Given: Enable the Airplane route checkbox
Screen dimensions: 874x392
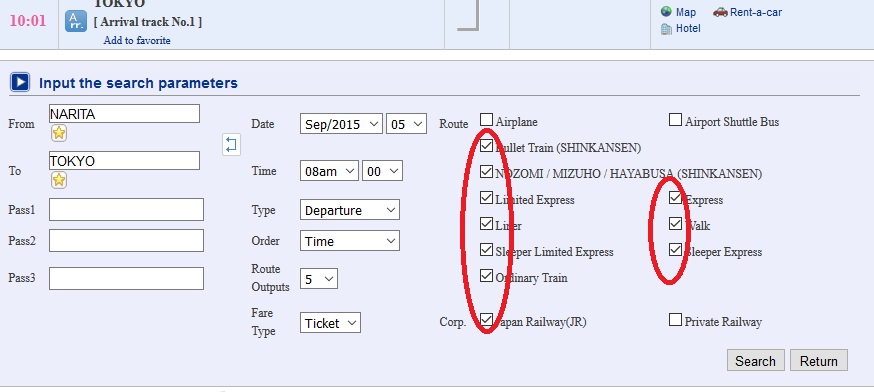Looking at the screenshot, I should click(487, 120).
